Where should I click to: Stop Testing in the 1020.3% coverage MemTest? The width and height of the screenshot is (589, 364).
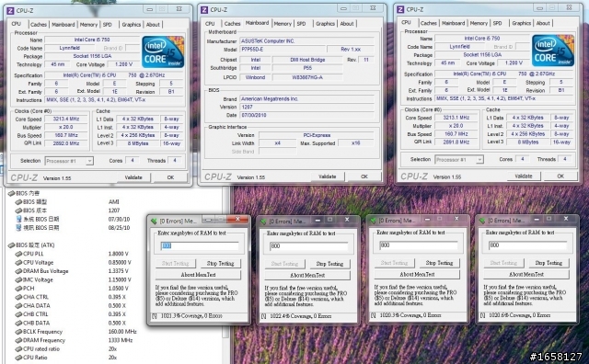point(440,263)
